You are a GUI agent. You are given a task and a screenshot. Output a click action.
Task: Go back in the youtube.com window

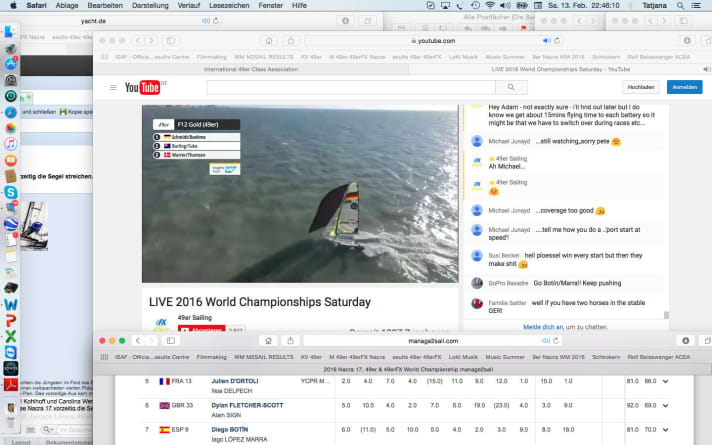(138, 41)
